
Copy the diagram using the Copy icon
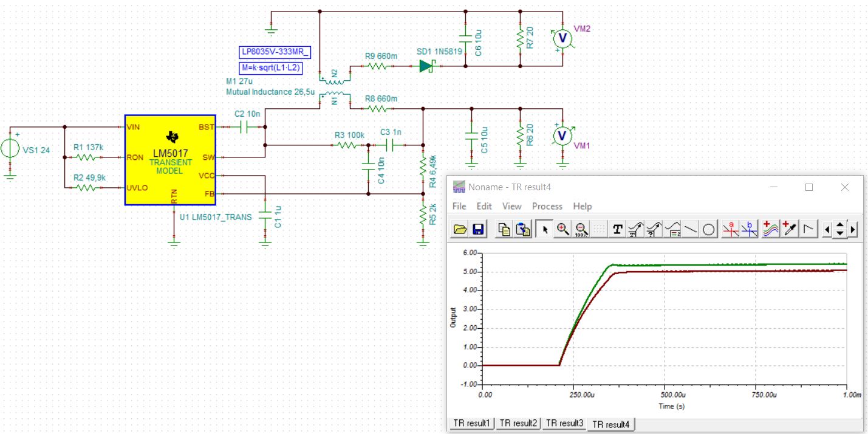pos(504,229)
